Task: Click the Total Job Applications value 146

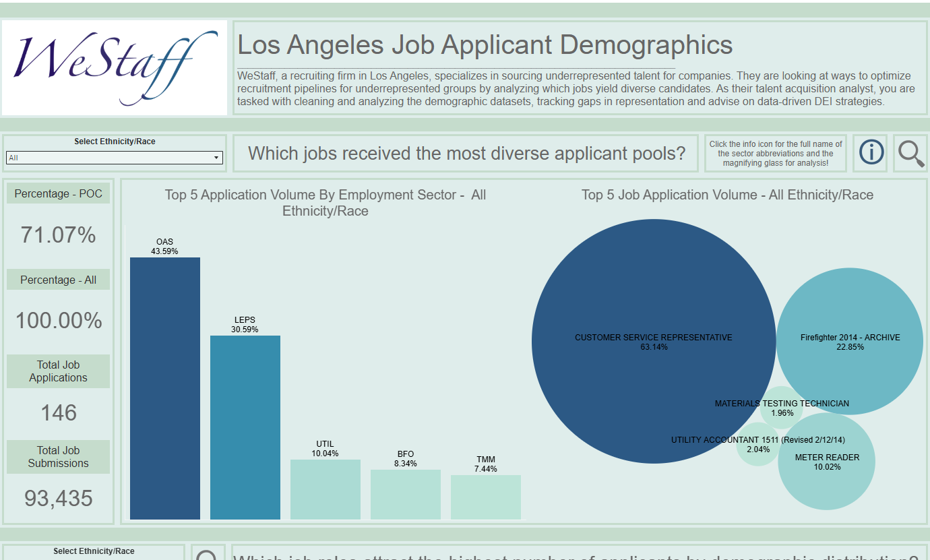Action: (x=59, y=412)
